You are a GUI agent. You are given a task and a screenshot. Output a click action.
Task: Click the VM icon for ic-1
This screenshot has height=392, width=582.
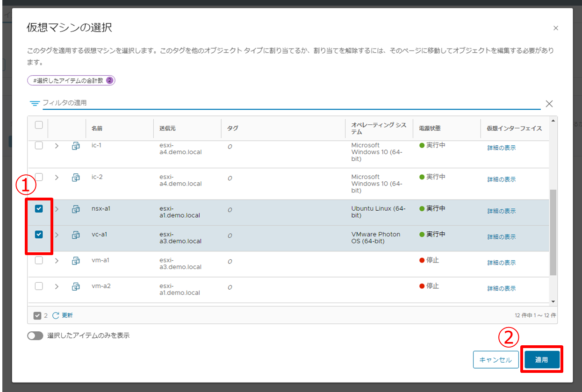(75, 146)
